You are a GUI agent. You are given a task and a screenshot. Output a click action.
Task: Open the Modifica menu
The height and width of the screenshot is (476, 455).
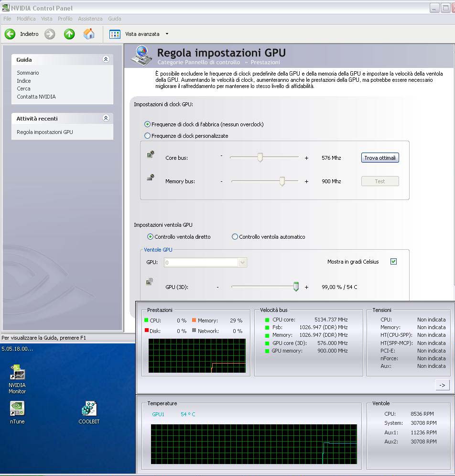[26, 19]
